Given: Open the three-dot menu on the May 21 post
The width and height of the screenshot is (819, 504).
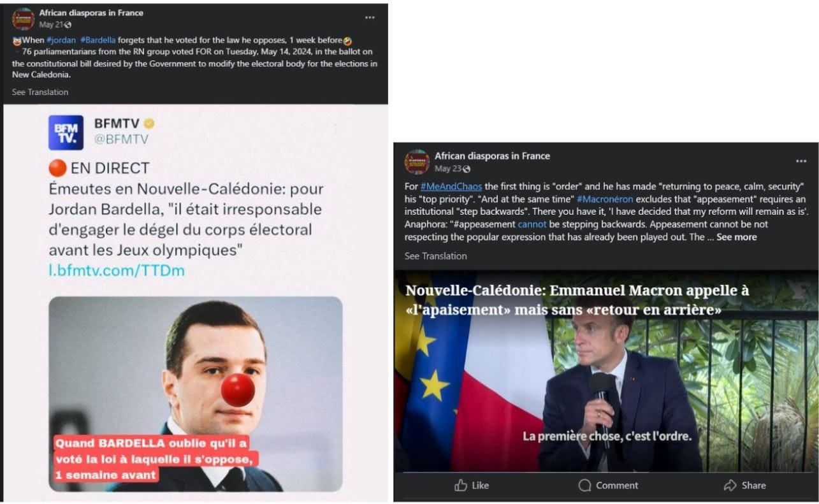Looking at the screenshot, I should [370, 18].
